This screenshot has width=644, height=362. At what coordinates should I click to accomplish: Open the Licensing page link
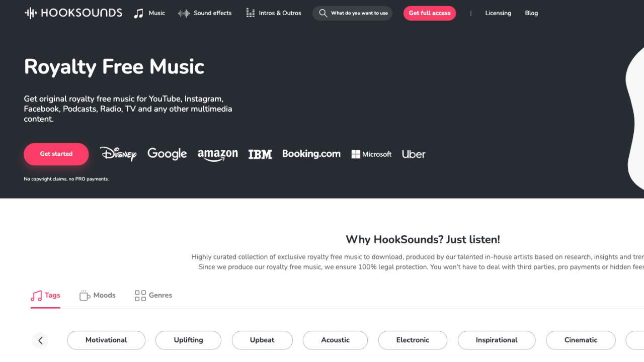click(498, 13)
